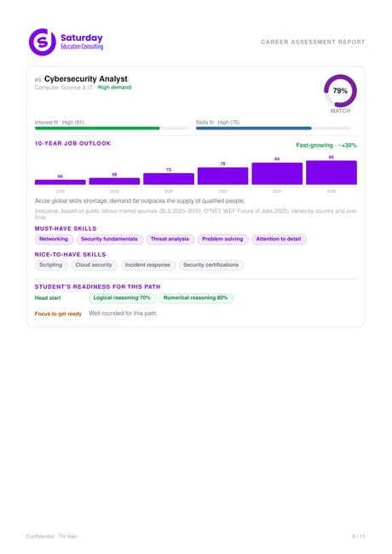Select the Threat analysis skill chip
This screenshot has height=554, width=392.
click(170, 239)
